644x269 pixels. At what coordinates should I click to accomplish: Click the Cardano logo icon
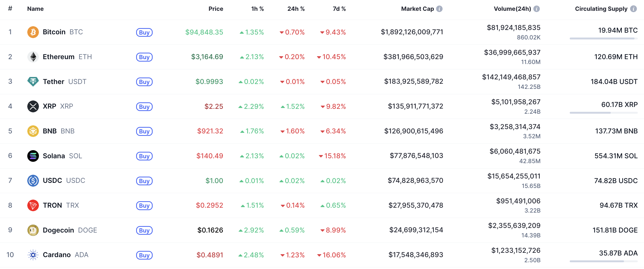click(x=33, y=255)
